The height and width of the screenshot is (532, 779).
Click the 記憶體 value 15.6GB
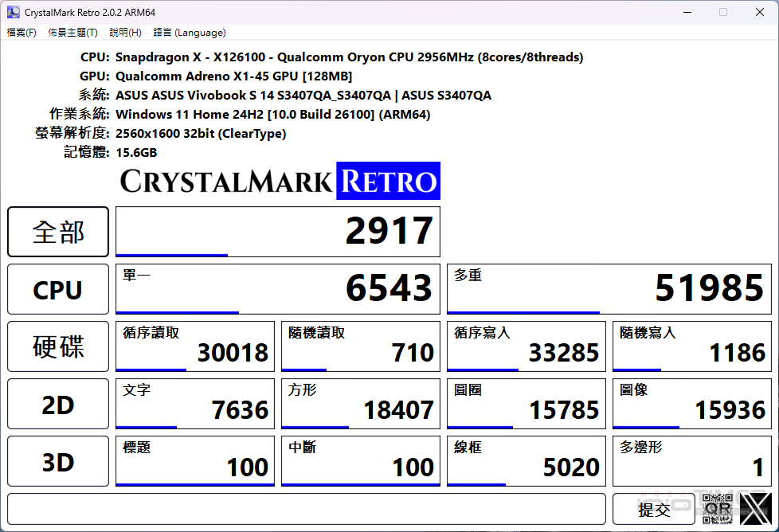click(x=136, y=152)
